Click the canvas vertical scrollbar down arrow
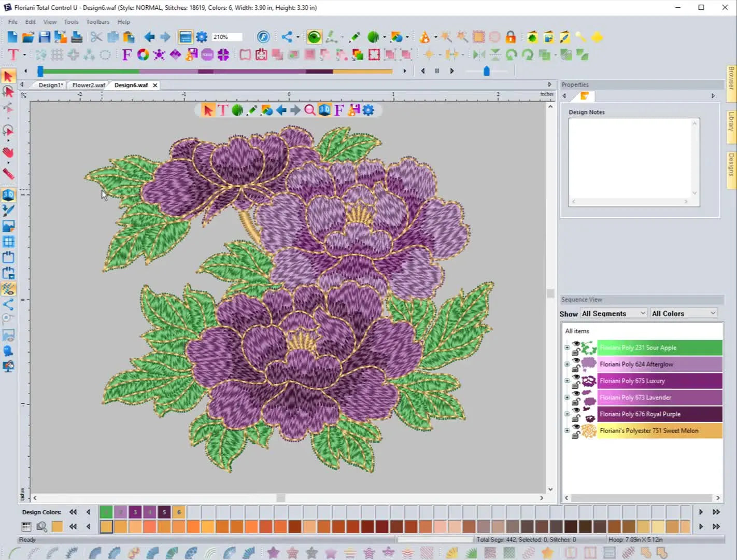 tap(550, 489)
